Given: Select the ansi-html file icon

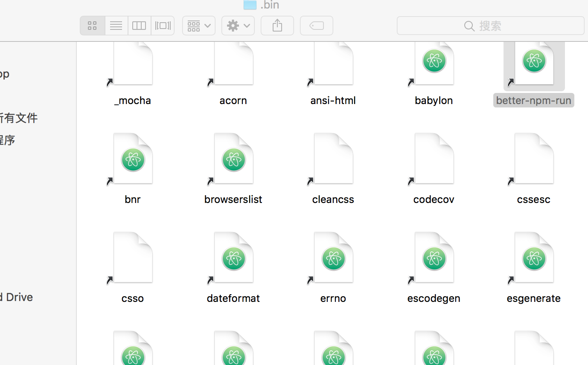Looking at the screenshot, I should pyautogui.click(x=333, y=64).
